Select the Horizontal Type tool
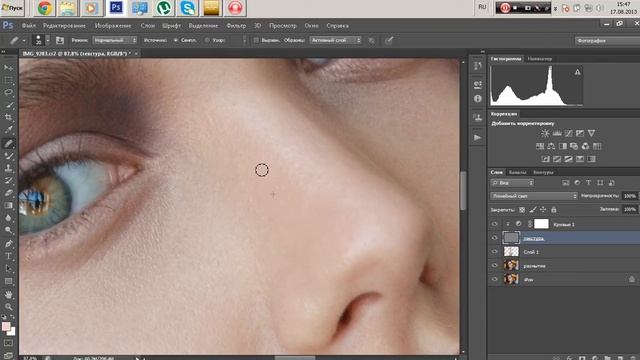The image size is (640, 360). (8, 256)
